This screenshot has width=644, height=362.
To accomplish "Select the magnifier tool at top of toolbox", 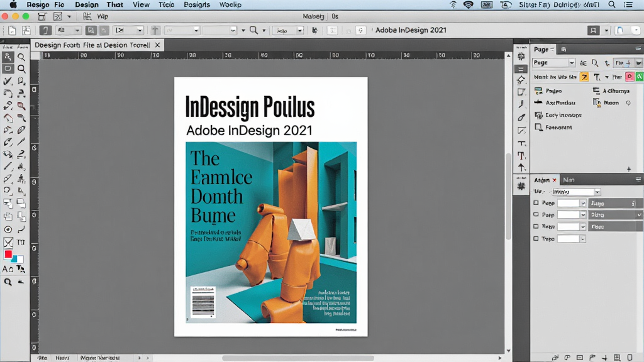I will tap(21, 57).
